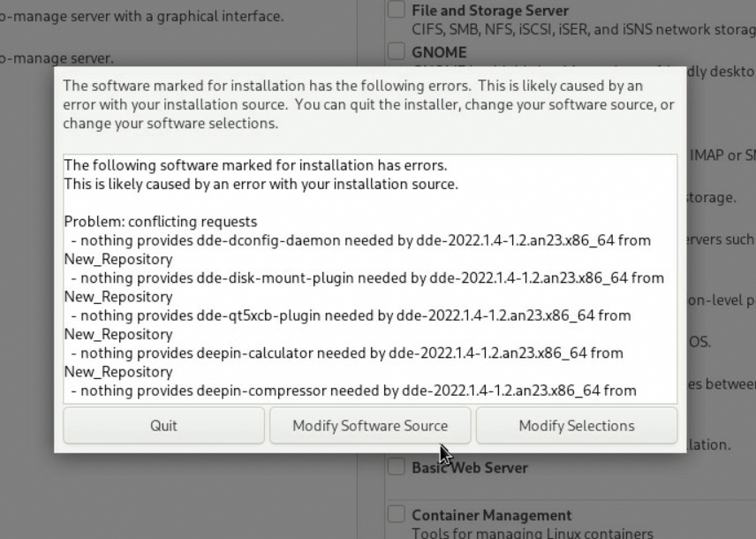This screenshot has width=756, height=539.
Task: Select the dde-disk-mount-plugin error line
Action: tap(363, 277)
